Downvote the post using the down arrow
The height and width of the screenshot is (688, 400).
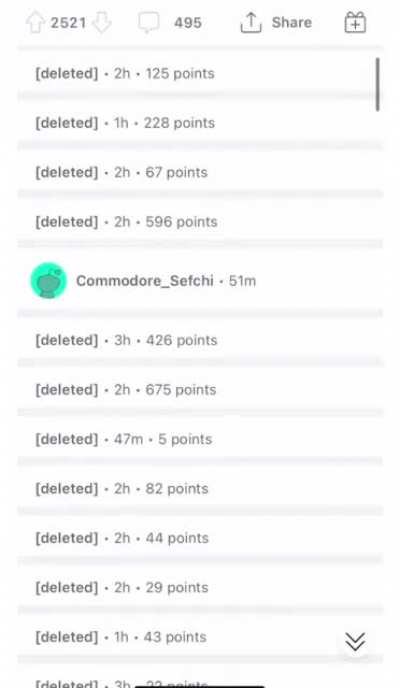tap(102, 22)
